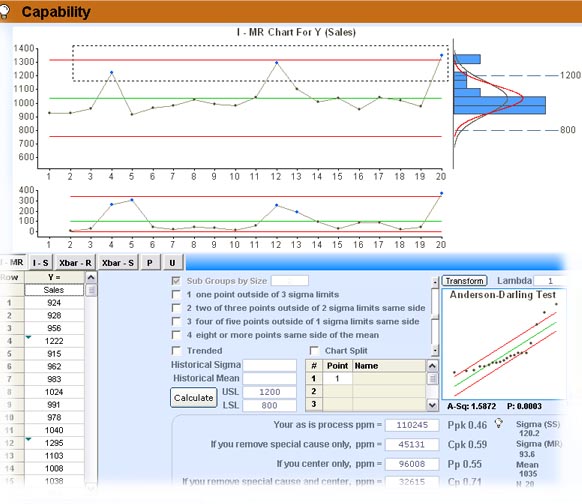This screenshot has height=504, width=582.
Task: Enable rule 3 four of five points checkbox
Action: point(176,321)
